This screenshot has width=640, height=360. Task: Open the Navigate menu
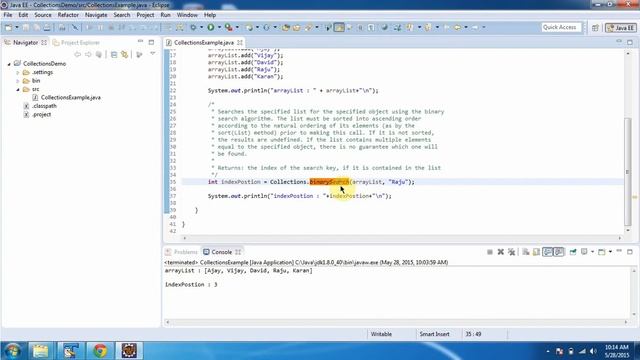(96, 15)
